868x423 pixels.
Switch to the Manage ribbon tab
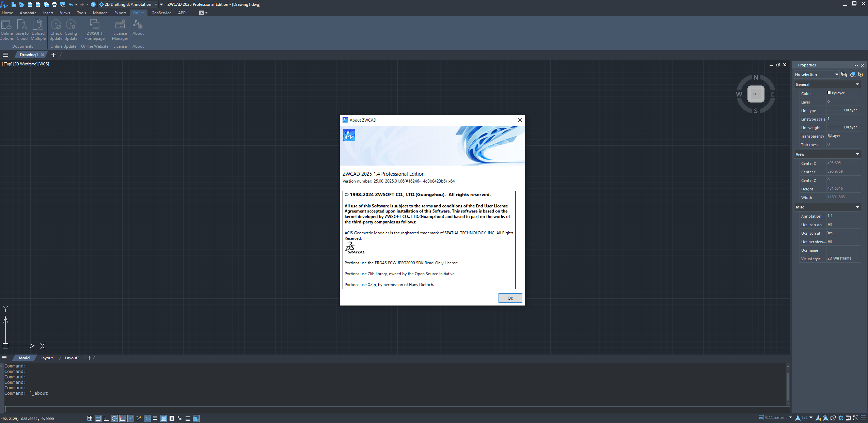(x=100, y=13)
